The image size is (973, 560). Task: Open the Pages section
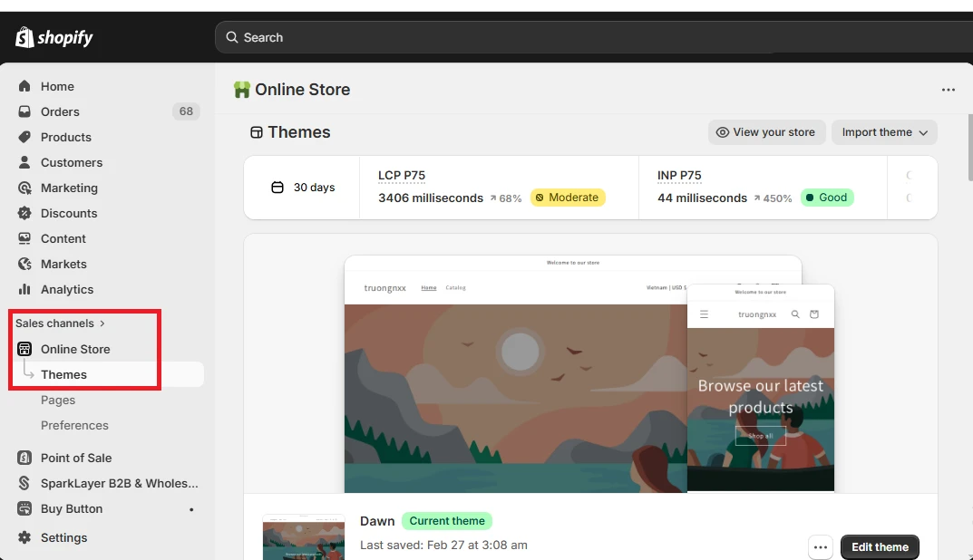(x=57, y=400)
